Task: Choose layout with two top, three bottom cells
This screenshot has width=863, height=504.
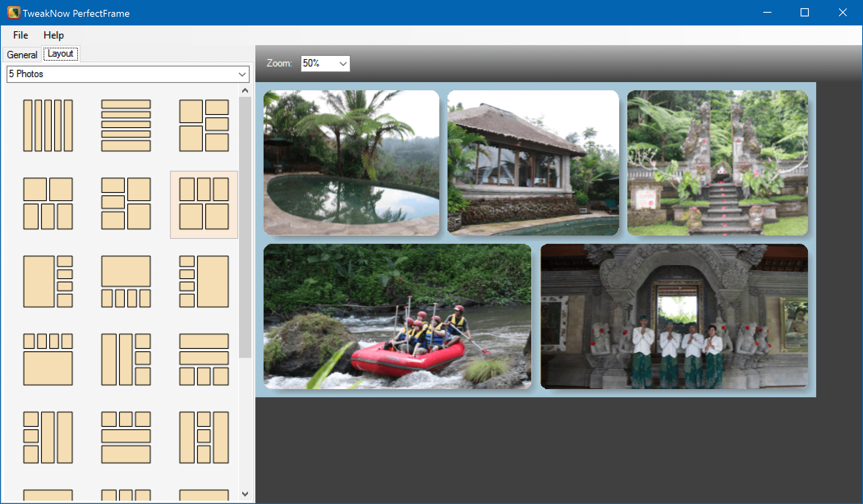Action: [48, 204]
